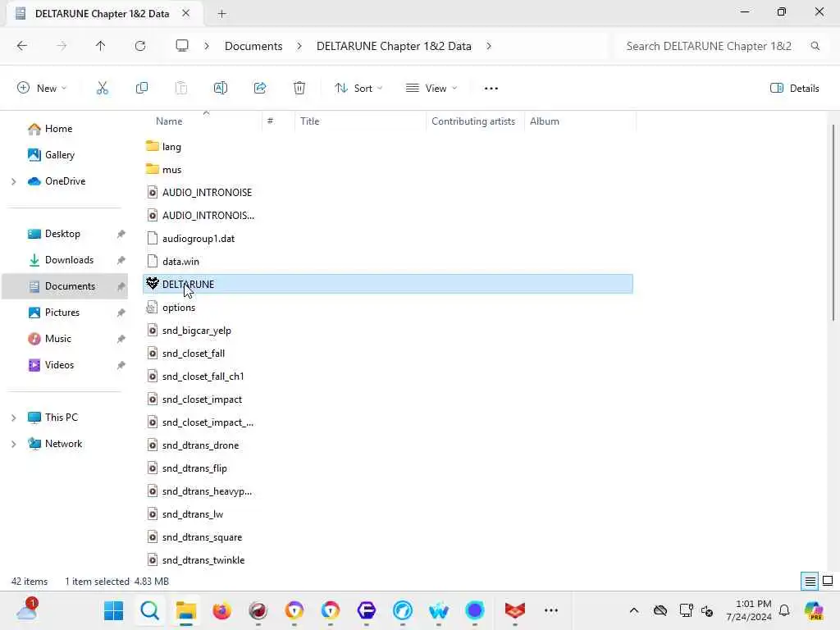Open notifications bell in system tray
Screen dimensions: 840x630
point(784,610)
